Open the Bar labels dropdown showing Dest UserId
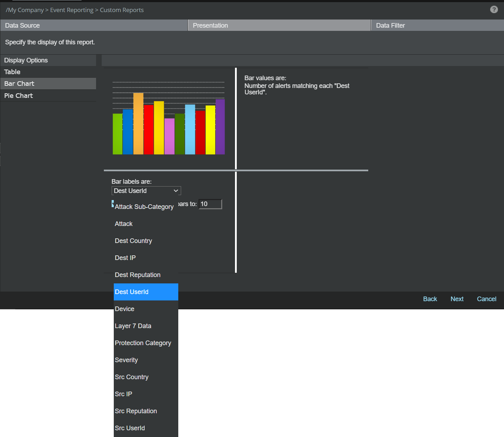504x437 pixels. point(146,191)
